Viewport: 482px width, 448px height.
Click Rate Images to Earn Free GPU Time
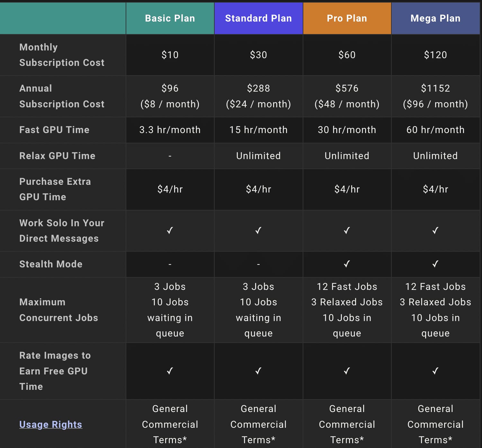[55, 371]
